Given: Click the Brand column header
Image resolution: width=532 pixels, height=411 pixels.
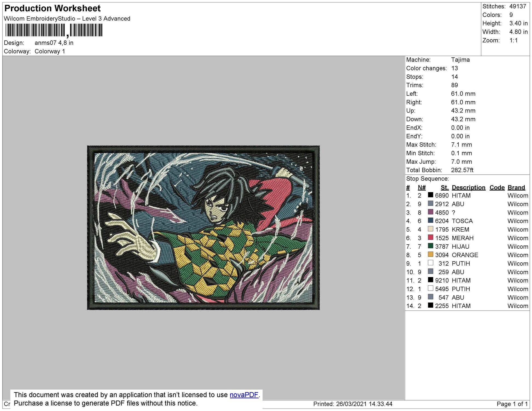Looking at the screenshot, I should pos(516,187).
